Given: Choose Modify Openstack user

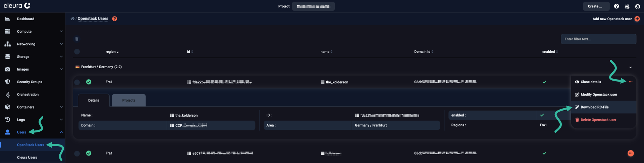Looking at the screenshot, I should (x=596, y=94).
